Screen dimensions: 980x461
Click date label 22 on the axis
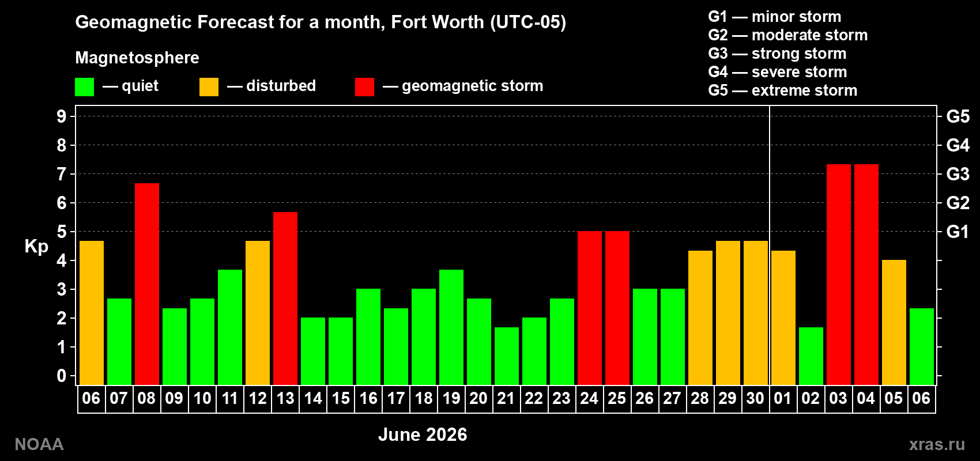(x=534, y=398)
